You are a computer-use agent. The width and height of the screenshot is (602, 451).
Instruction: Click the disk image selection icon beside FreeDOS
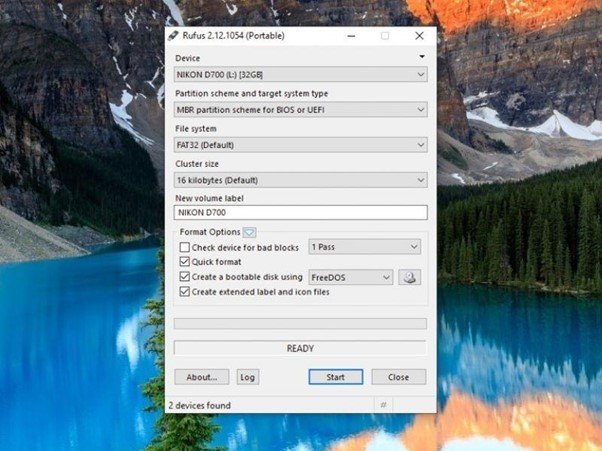pos(409,277)
